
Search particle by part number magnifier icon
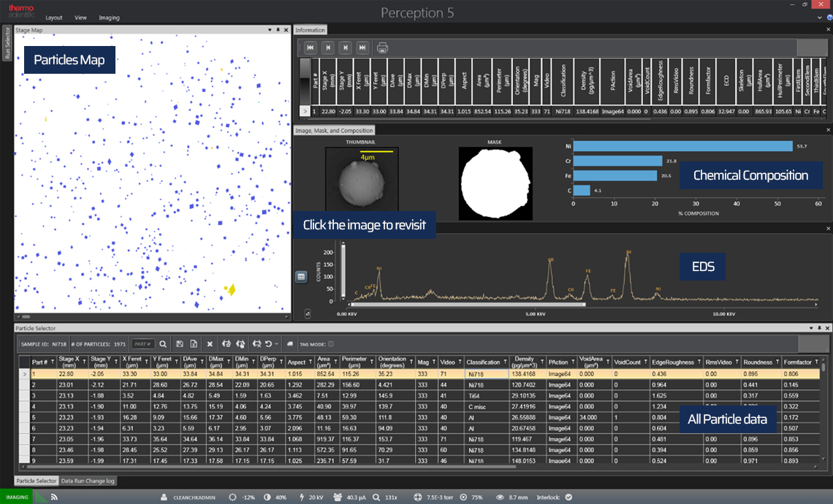[x=163, y=344]
